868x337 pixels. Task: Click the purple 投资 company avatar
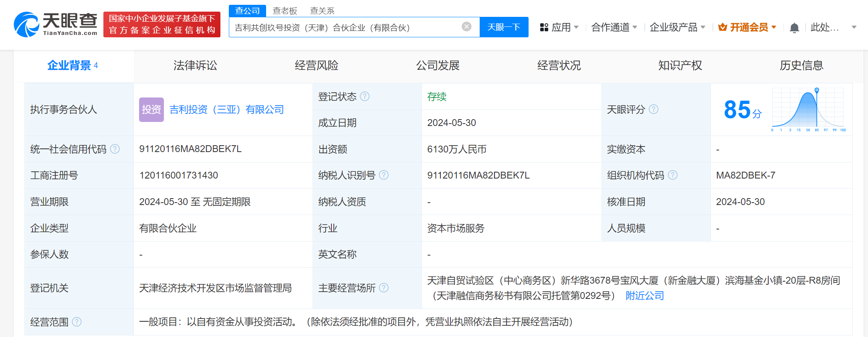pos(151,110)
